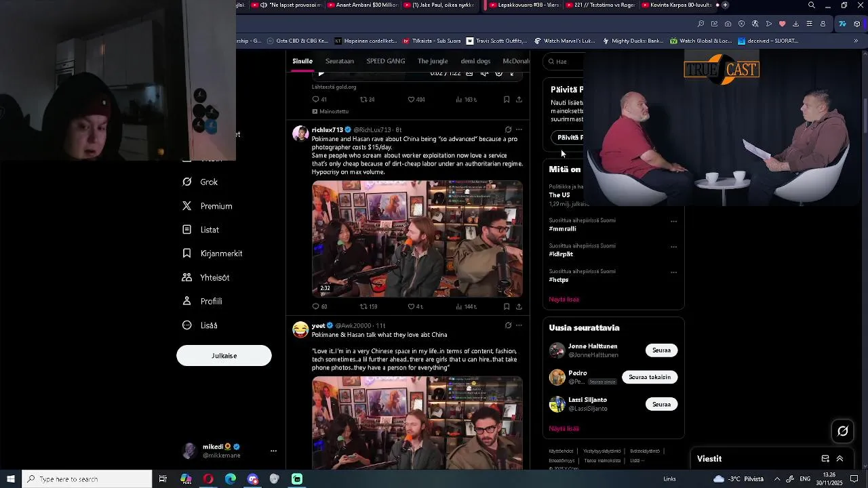Open account menu dots beside mikedi
Viewport: 868px width, 488px height.
tap(273, 451)
